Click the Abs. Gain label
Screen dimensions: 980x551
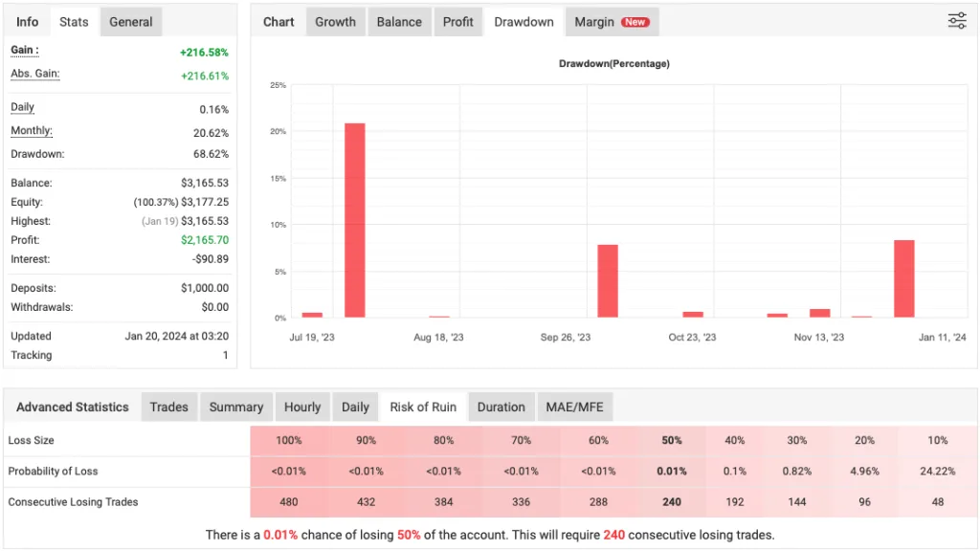point(34,74)
